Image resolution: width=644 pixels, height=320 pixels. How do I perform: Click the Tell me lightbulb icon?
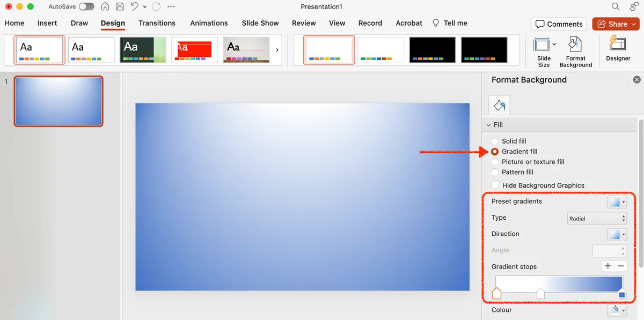436,23
